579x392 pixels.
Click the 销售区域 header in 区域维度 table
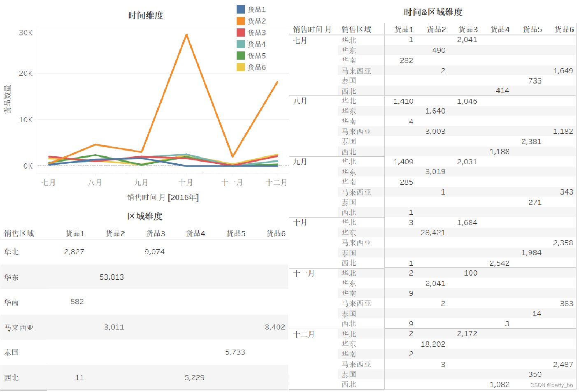coord(19,233)
